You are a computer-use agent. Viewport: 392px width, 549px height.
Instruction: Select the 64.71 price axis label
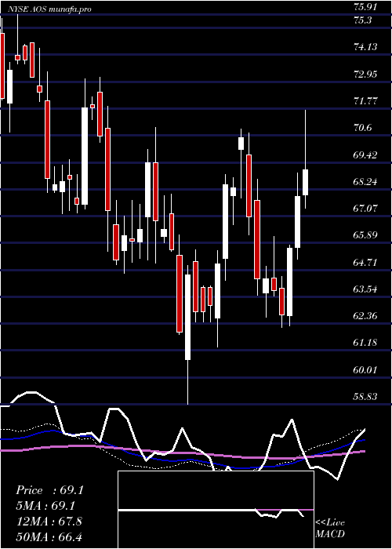click(x=365, y=263)
